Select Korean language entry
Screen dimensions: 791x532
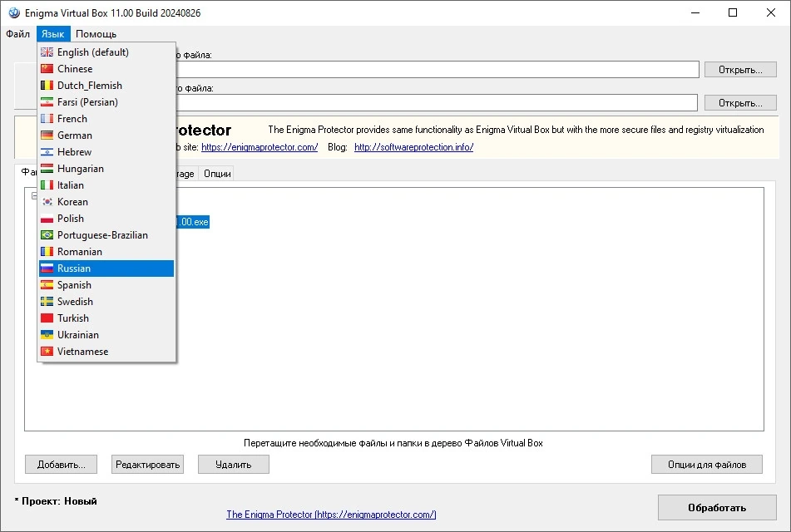106,202
